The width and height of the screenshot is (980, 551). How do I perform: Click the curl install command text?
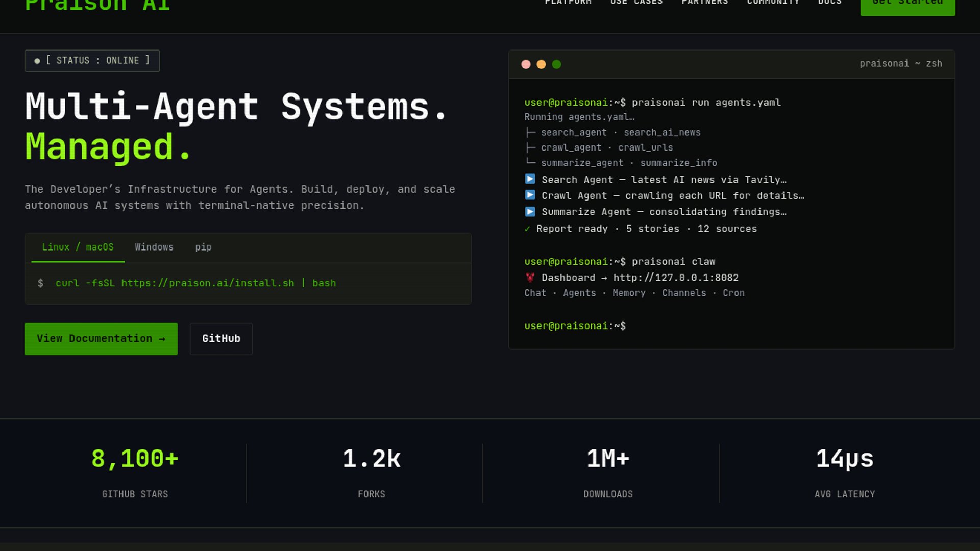(195, 283)
